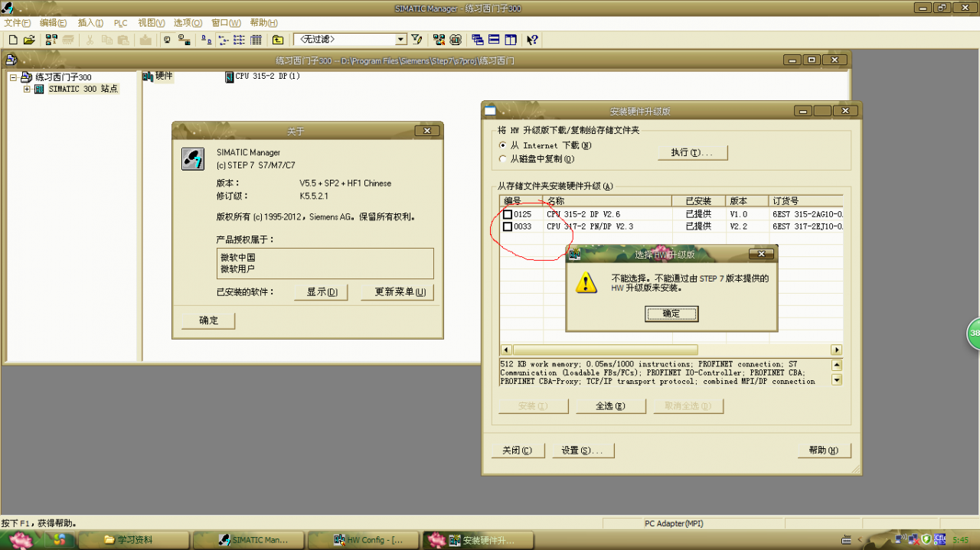Click the 订货号 column header
Viewport: 980px width, 550px height.
coord(806,201)
